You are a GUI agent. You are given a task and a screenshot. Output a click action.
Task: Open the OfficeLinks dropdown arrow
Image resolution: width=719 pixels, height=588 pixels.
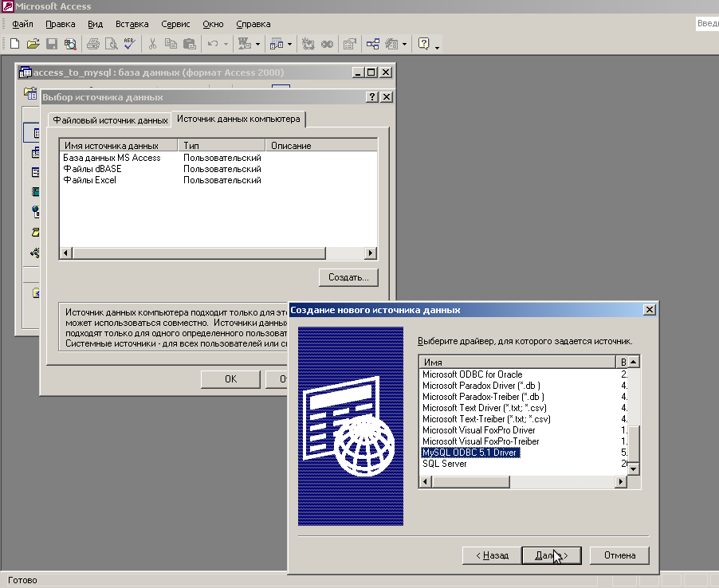click(257, 44)
